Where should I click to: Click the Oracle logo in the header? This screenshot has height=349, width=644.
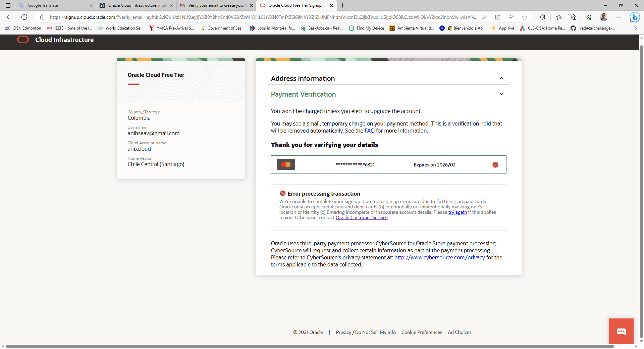(23, 40)
